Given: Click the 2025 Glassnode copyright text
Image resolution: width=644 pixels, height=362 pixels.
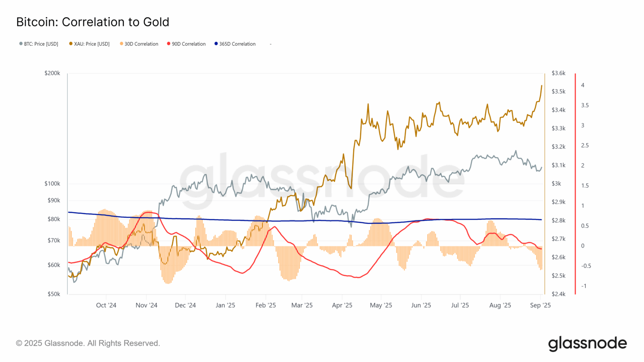Looking at the screenshot, I should click(x=88, y=343).
